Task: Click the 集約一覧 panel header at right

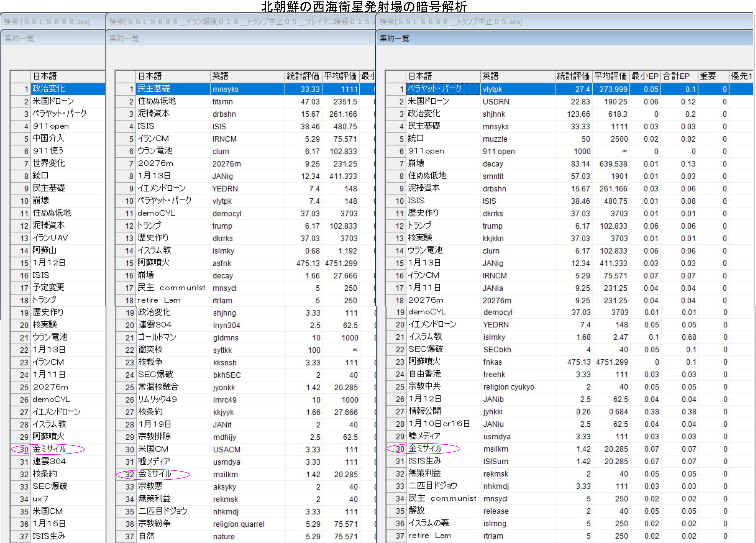Action: [x=395, y=38]
